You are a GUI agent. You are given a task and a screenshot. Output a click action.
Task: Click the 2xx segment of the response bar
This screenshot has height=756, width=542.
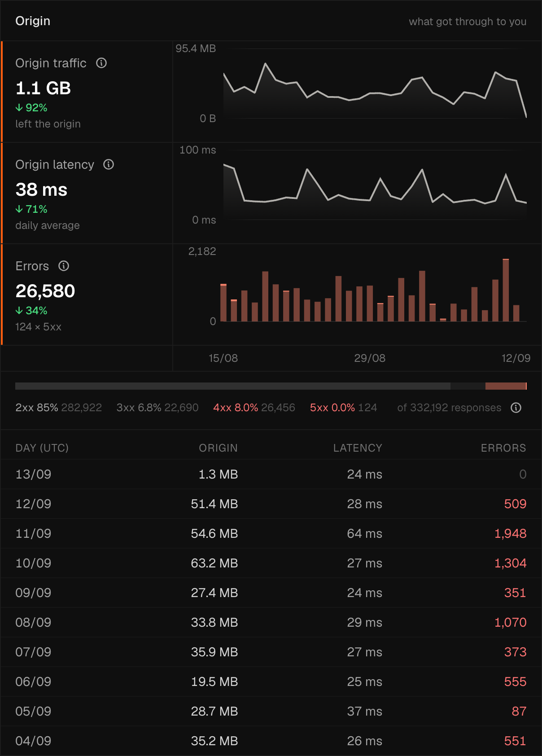point(232,386)
